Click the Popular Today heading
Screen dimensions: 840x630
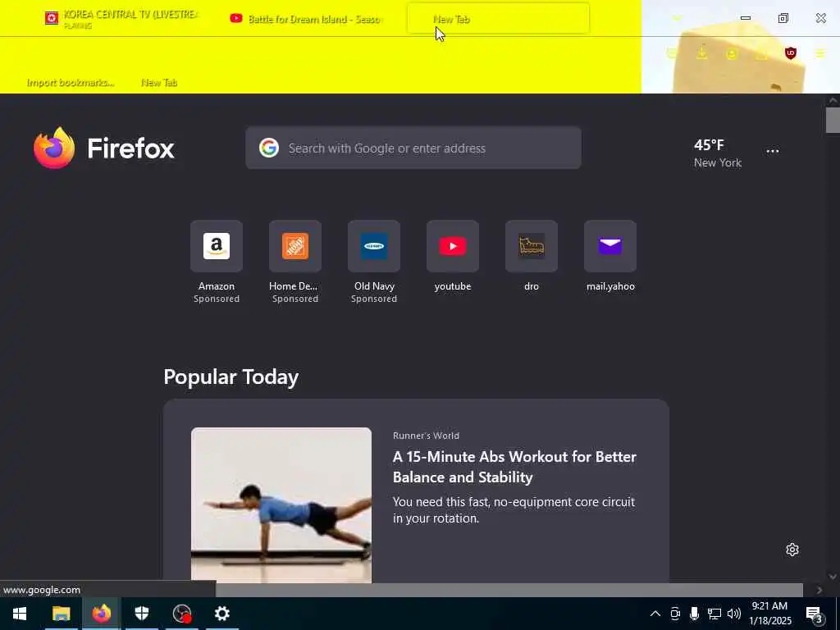point(231,377)
